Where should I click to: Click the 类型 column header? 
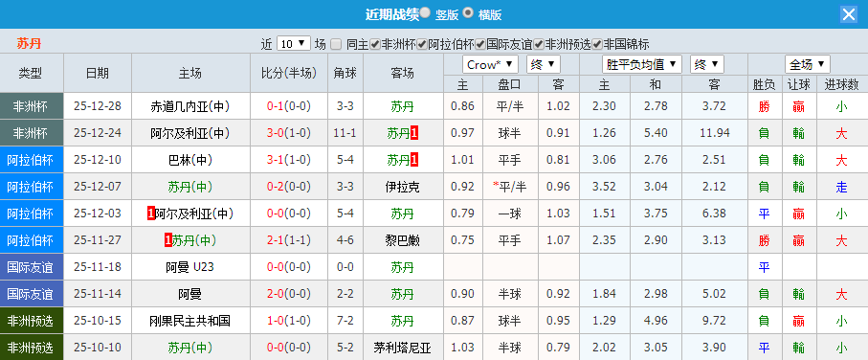click(31, 73)
